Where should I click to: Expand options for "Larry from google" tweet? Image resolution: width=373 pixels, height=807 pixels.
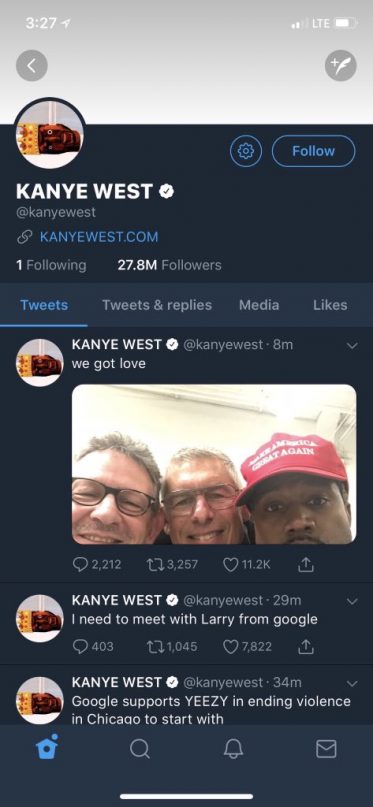(352, 601)
